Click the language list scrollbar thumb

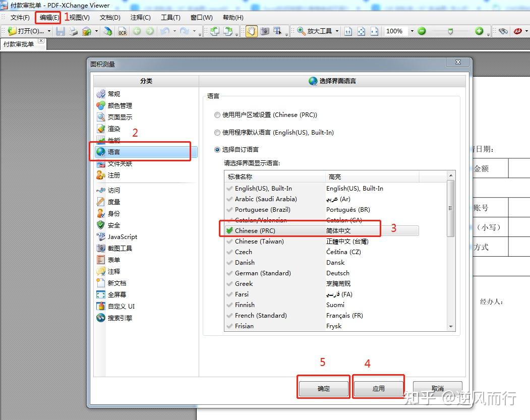pyautogui.click(x=450, y=208)
